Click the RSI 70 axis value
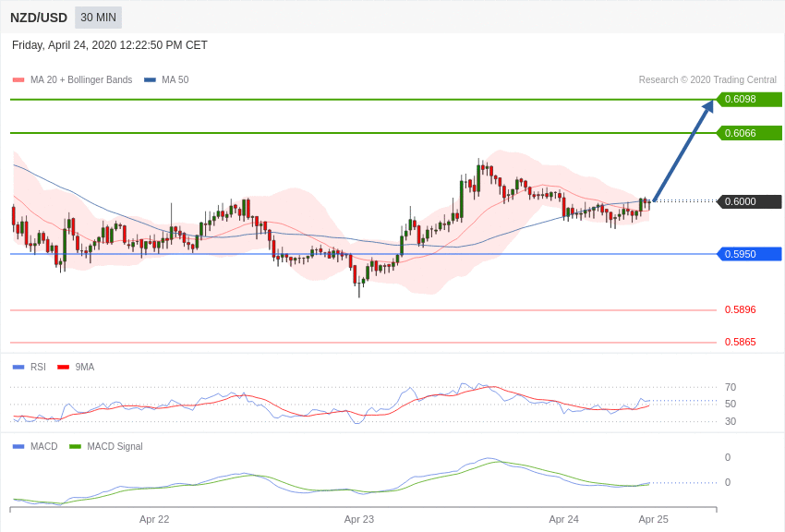This screenshot has height=532, width=785. (x=731, y=387)
